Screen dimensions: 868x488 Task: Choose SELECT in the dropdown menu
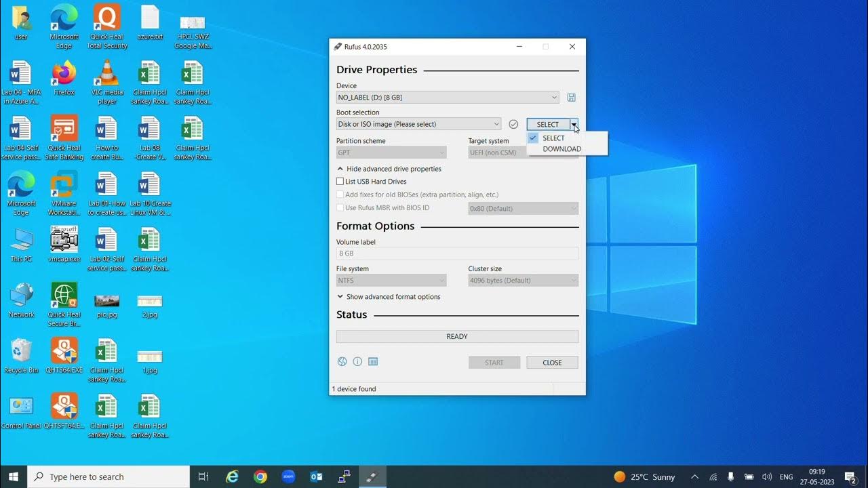(x=568, y=138)
